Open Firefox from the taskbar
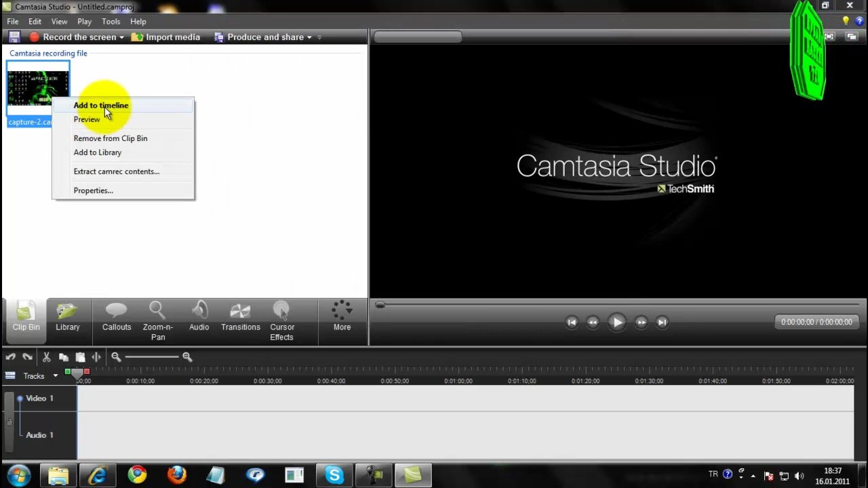 pyautogui.click(x=176, y=475)
